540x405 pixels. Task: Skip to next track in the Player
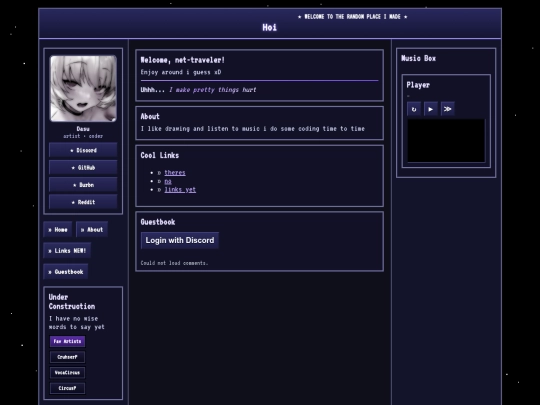click(447, 109)
